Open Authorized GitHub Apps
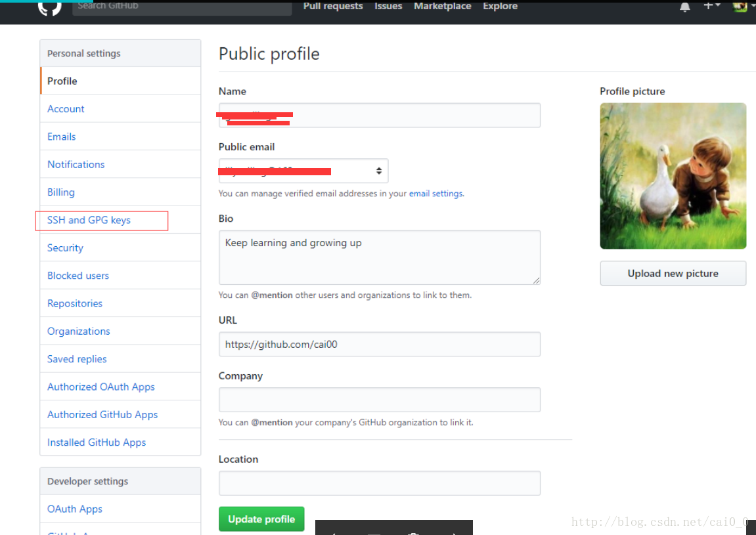 121,414
